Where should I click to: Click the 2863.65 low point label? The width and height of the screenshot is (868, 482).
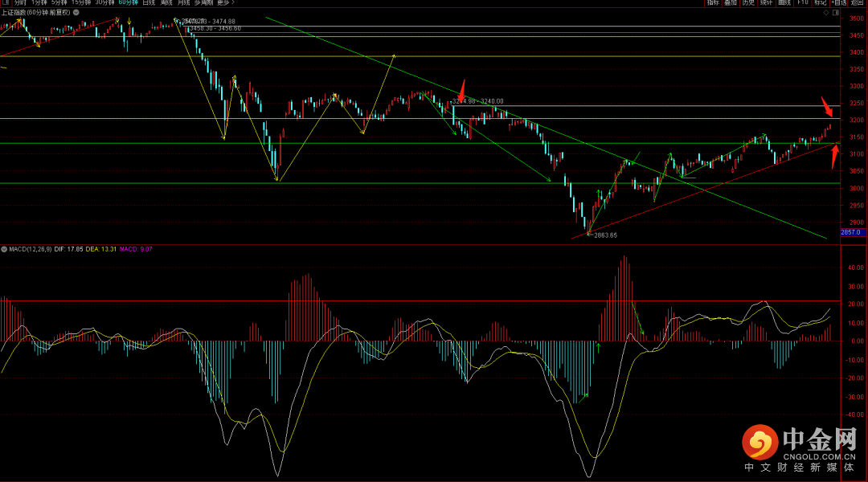point(605,235)
